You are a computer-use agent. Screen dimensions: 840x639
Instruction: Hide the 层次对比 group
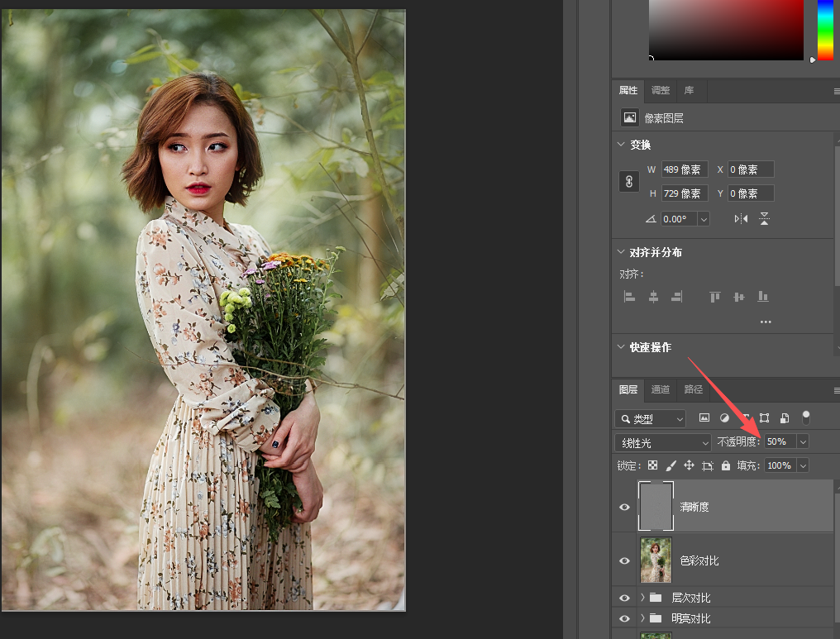(x=625, y=597)
